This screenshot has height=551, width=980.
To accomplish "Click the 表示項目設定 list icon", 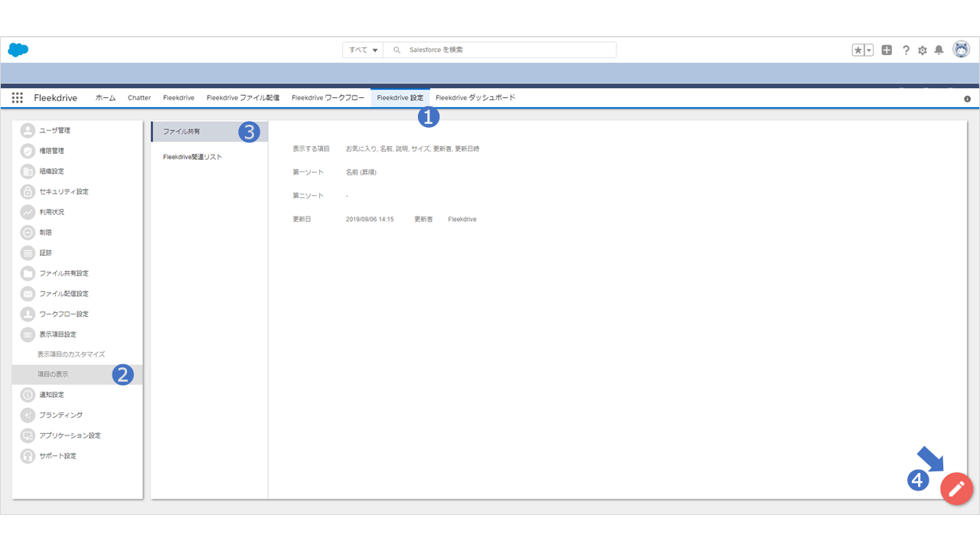I will click(28, 334).
